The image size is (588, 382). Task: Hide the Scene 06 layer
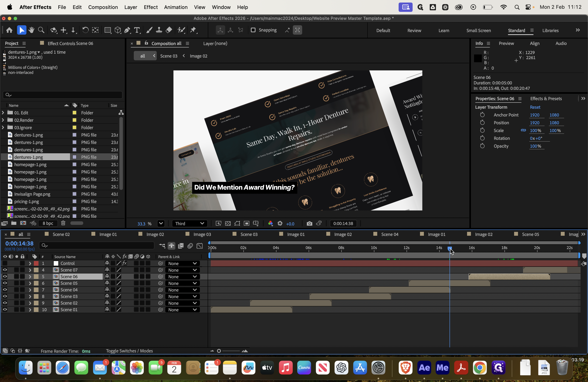[x=5, y=277]
